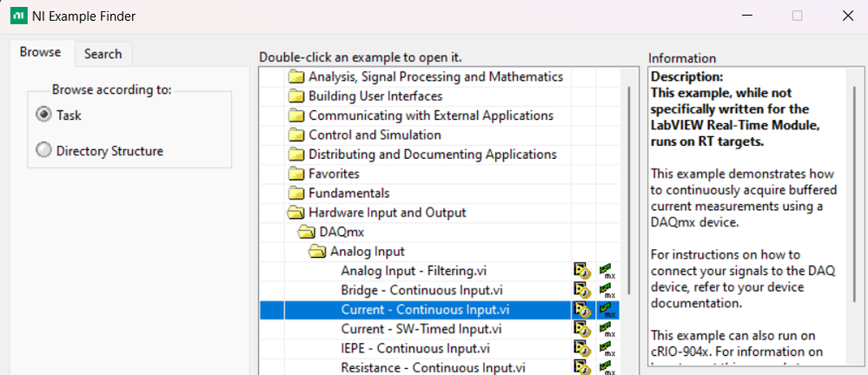Select the DAQmx label

[x=341, y=232]
